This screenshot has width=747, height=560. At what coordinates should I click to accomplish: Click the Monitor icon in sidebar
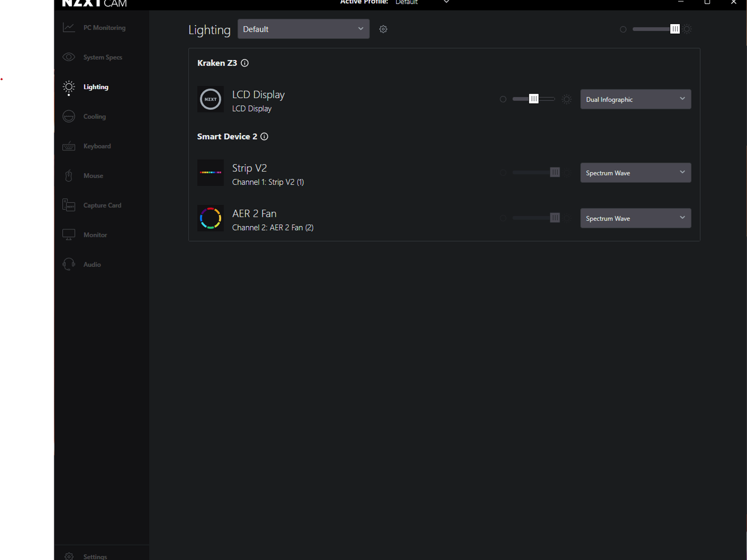[69, 235]
